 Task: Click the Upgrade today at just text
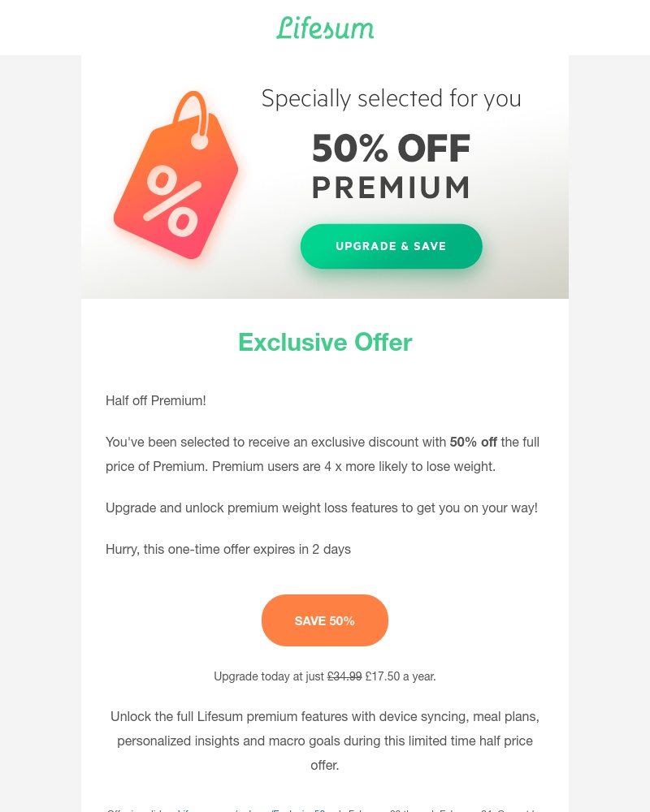(270, 676)
